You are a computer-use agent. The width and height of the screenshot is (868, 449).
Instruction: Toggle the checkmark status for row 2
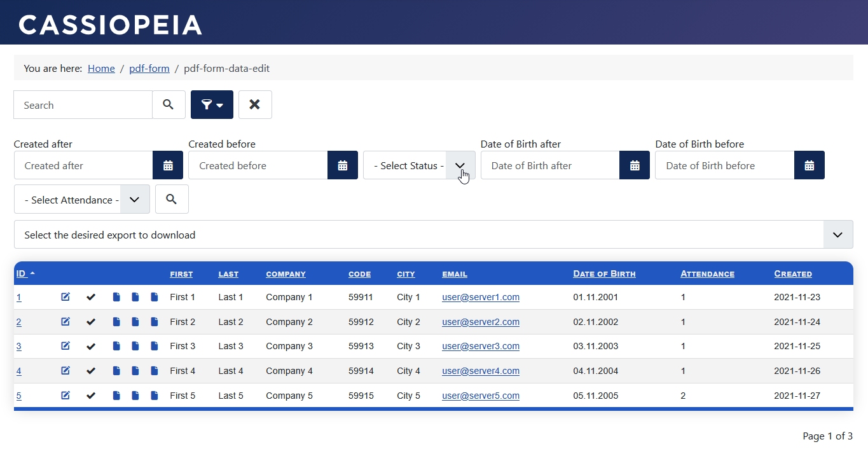click(x=91, y=322)
